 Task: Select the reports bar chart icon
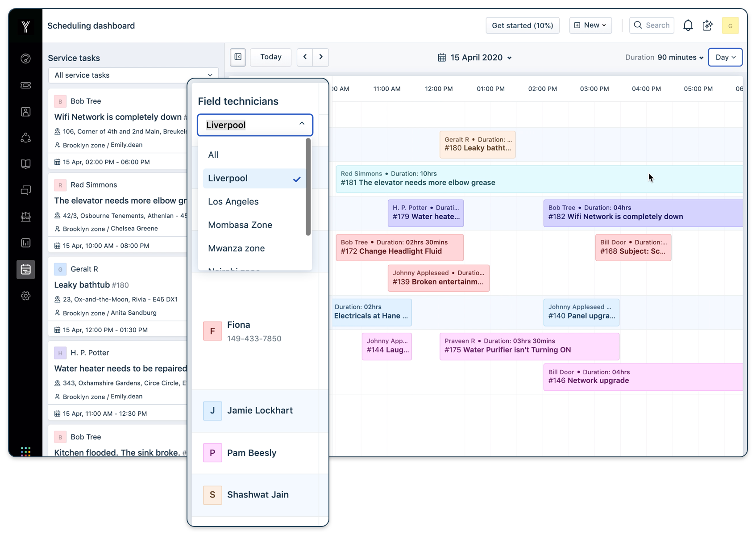25,243
